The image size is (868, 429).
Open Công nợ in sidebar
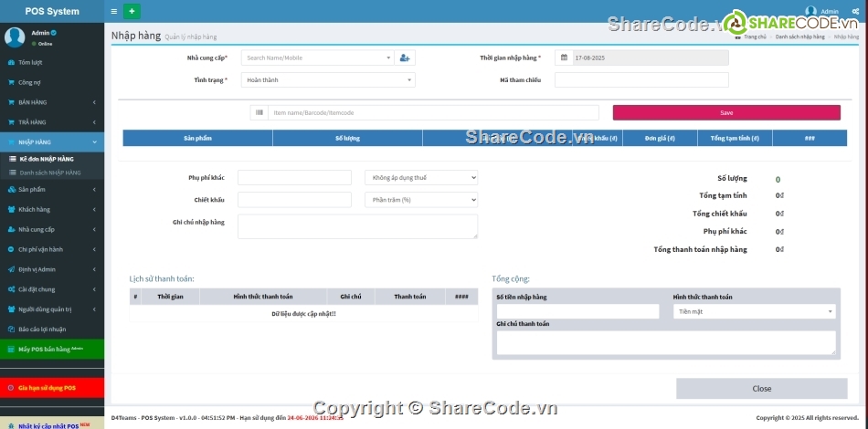30,82
